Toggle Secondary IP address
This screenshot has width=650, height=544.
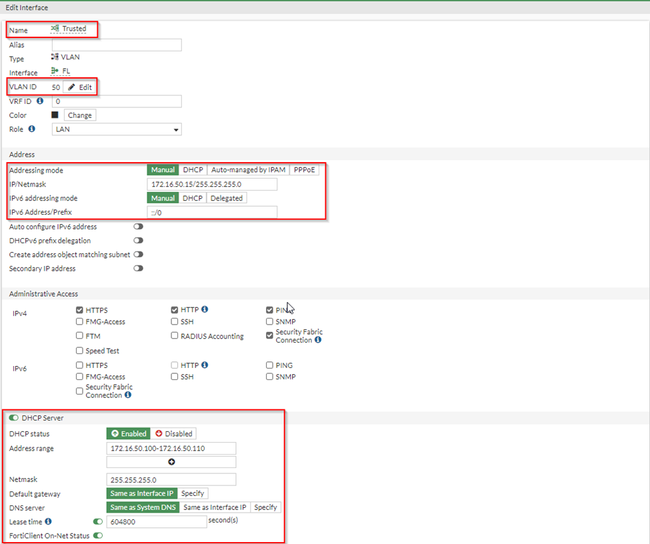point(138,268)
